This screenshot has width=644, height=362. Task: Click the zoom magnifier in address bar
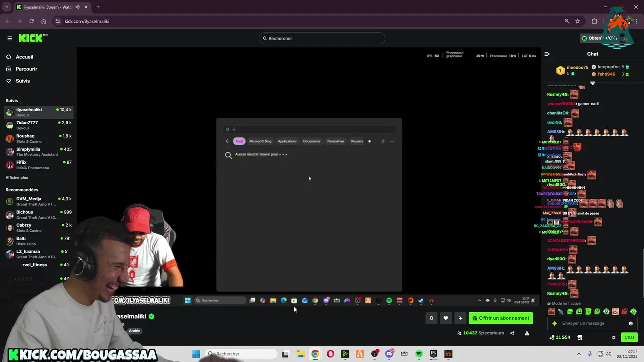click(x=567, y=21)
